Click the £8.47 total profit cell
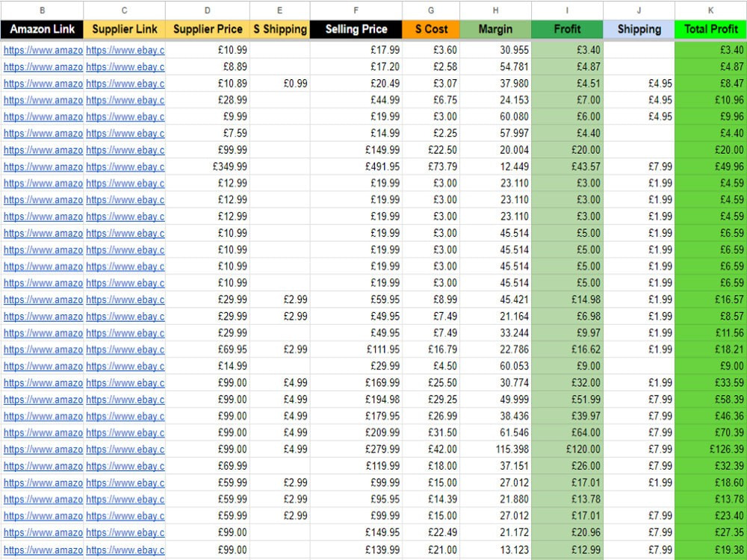Viewport: 747px width, 560px height. 711,84
